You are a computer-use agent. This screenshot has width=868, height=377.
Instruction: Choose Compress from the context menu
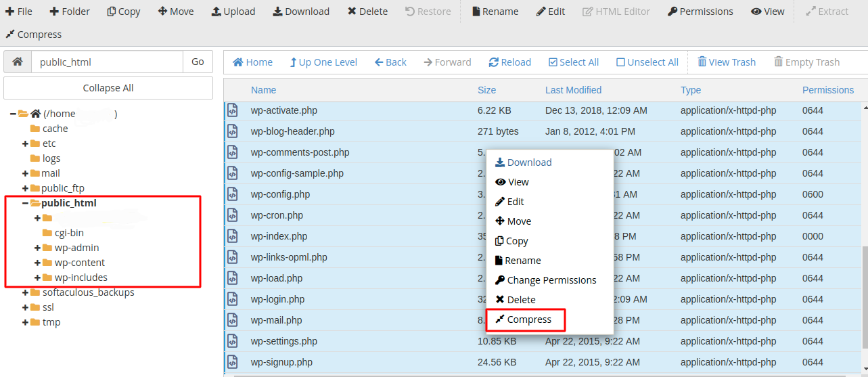coord(524,319)
